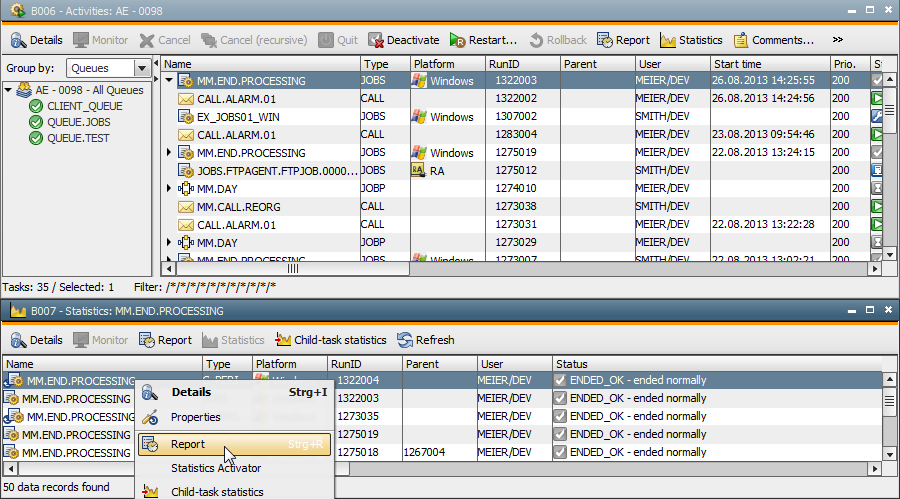This screenshot has height=499, width=900.
Task: Click Activities horizontal scrollbar thumb
Action: [293, 269]
